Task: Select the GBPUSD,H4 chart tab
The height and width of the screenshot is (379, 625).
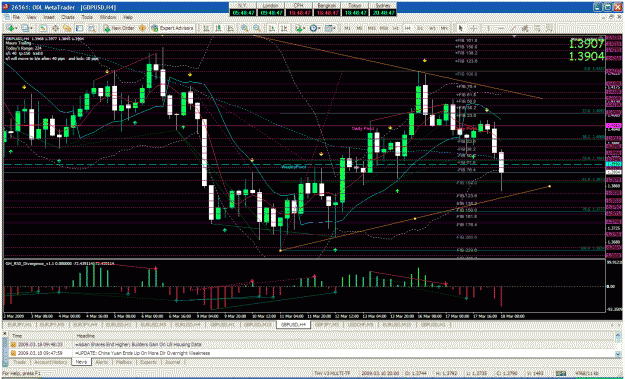Action: pyautogui.click(x=293, y=325)
